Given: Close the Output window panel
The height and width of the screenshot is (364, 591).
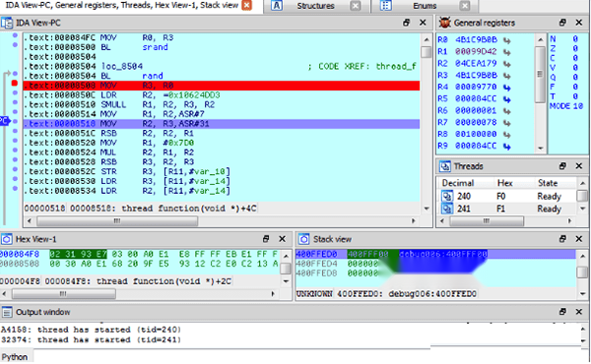Looking at the screenshot, I should tap(579, 312).
